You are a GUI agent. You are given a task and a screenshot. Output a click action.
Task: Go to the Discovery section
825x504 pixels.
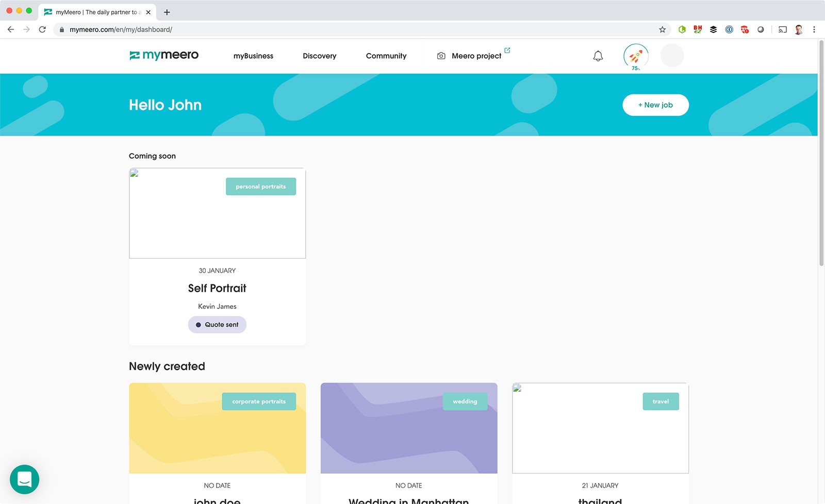click(319, 56)
